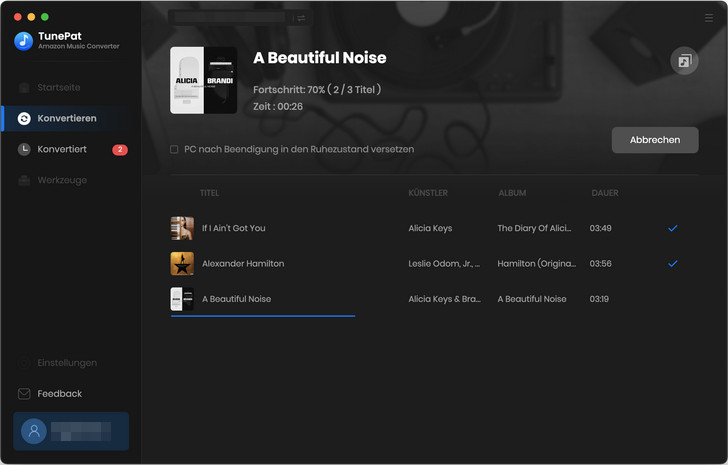Click the Abbrechen button
This screenshot has width=728, height=465.
tap(655, 140)
